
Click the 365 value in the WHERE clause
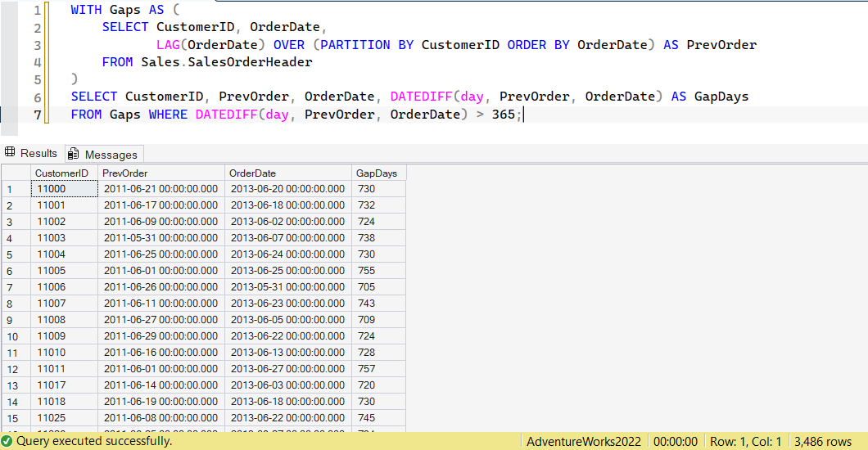pos(504,115)
